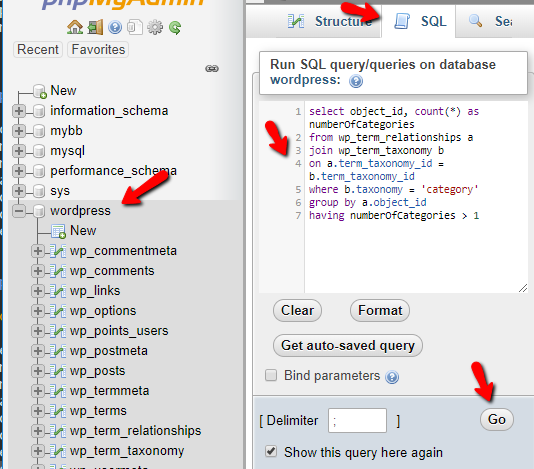The image size is (534, 469).
Task: Click the link-with-main-panel chain icon
Action: (x=212, y=68)
